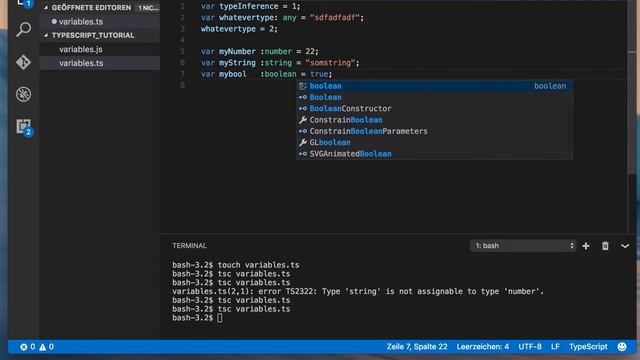Choose 'GLboolean' suggestion
The width and height of the screenshot is (640, 360).
point(434,142)
